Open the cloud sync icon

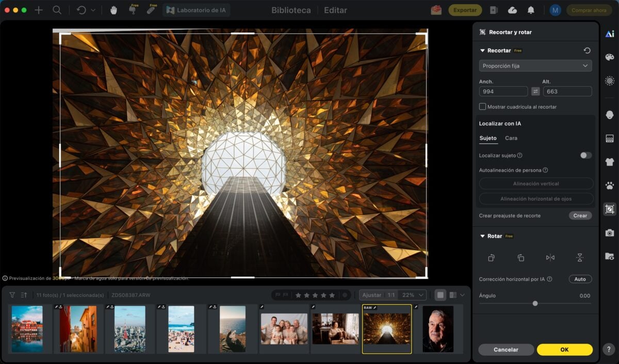pos(512,10)
